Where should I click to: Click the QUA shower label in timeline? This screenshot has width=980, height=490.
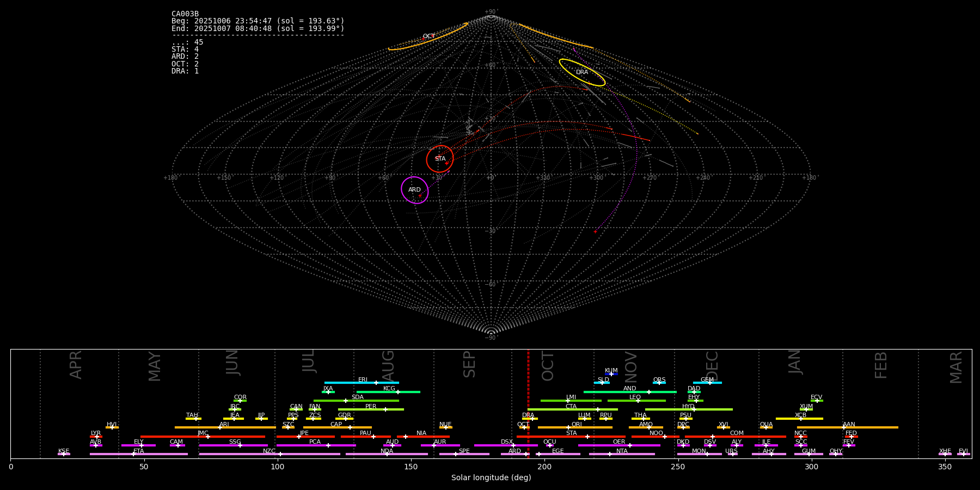766,425
